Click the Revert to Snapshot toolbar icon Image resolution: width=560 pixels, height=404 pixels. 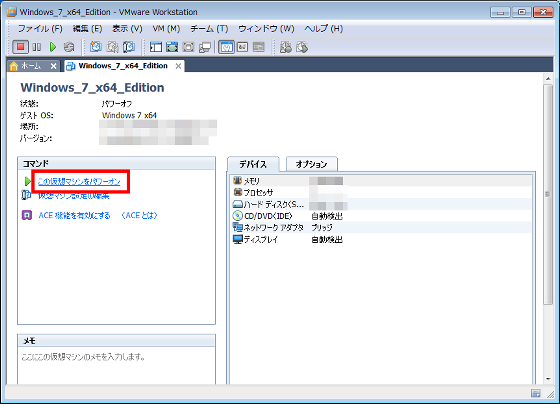112,47
